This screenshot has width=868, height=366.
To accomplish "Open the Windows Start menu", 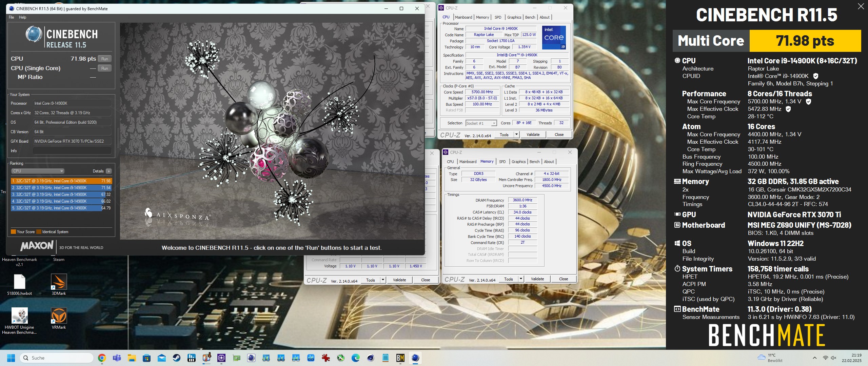I will (x=11, y=358).
